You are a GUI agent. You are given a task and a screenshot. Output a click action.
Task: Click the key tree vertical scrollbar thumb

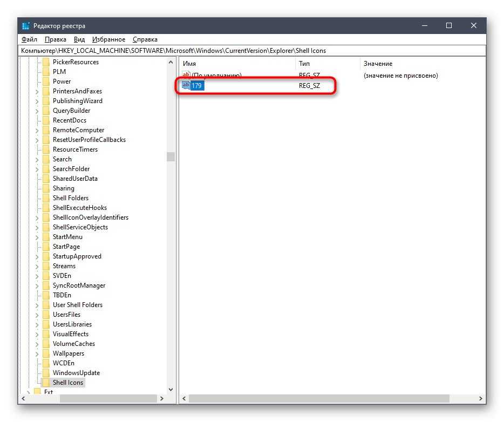171,156
